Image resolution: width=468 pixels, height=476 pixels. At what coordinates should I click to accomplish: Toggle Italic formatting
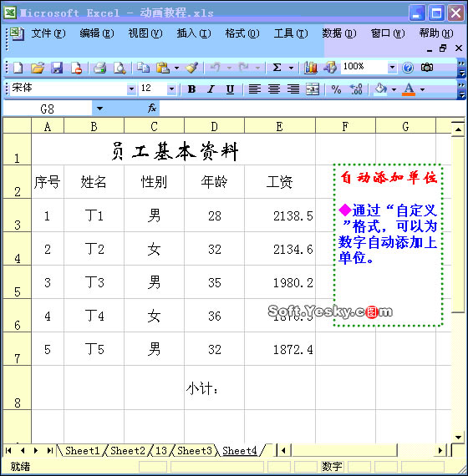pos(211,89)
